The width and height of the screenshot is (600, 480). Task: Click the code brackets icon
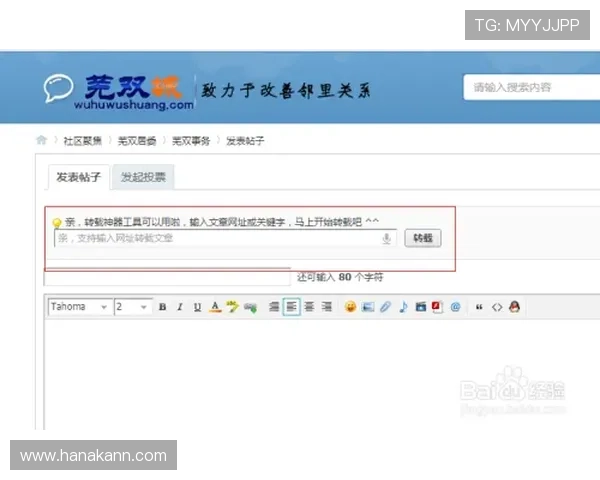[497, 307]
